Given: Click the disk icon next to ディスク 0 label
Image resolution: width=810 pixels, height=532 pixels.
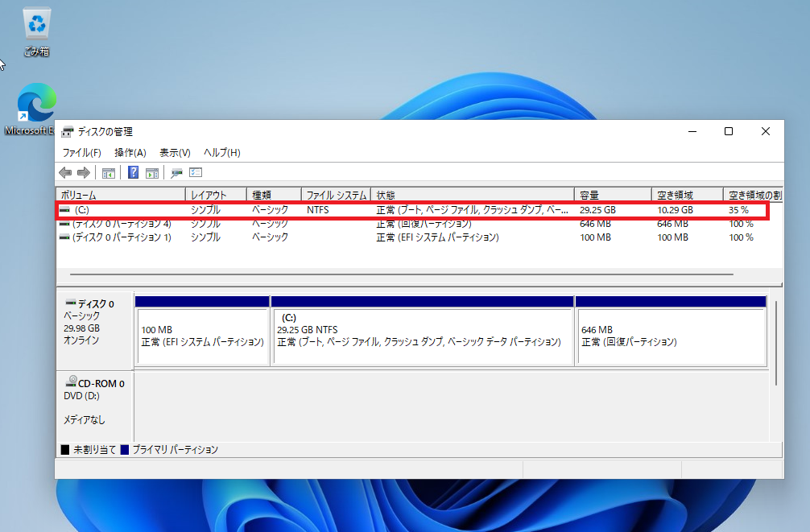Looking at the screenshot, I should pos(71,303).
